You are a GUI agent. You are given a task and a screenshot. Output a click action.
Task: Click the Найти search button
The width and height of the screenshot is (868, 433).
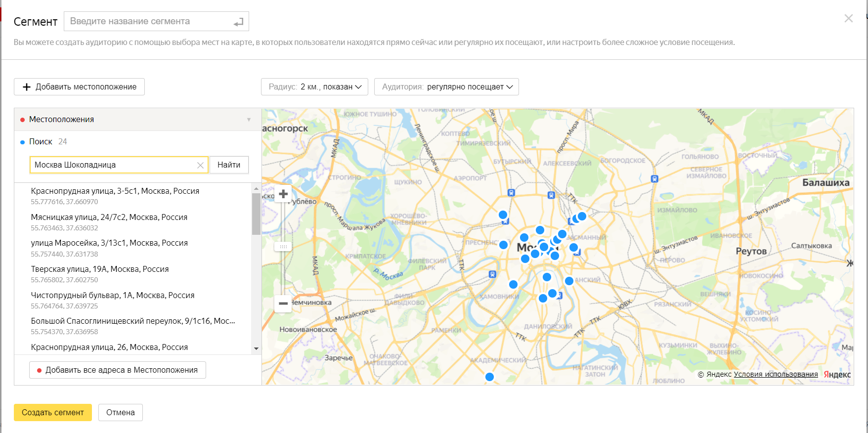tap(229, 165)
